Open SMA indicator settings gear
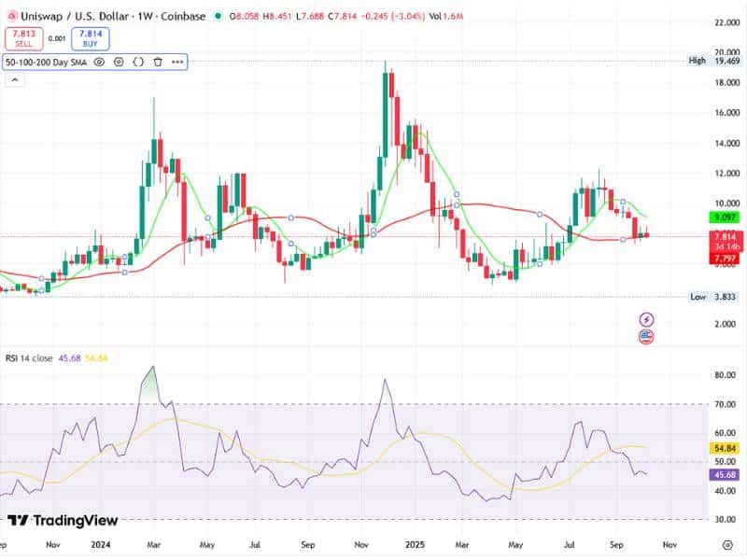Screen dimensions: 747x560 119,62
